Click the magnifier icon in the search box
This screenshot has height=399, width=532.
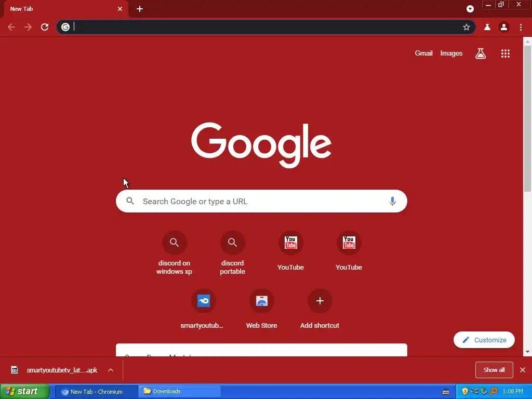pos(130,201)
